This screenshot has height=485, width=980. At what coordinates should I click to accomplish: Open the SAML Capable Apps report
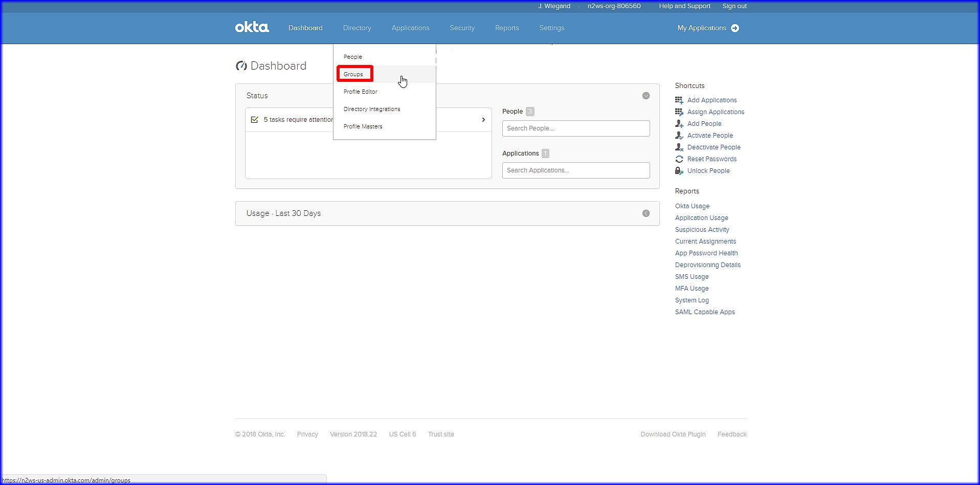705,312
